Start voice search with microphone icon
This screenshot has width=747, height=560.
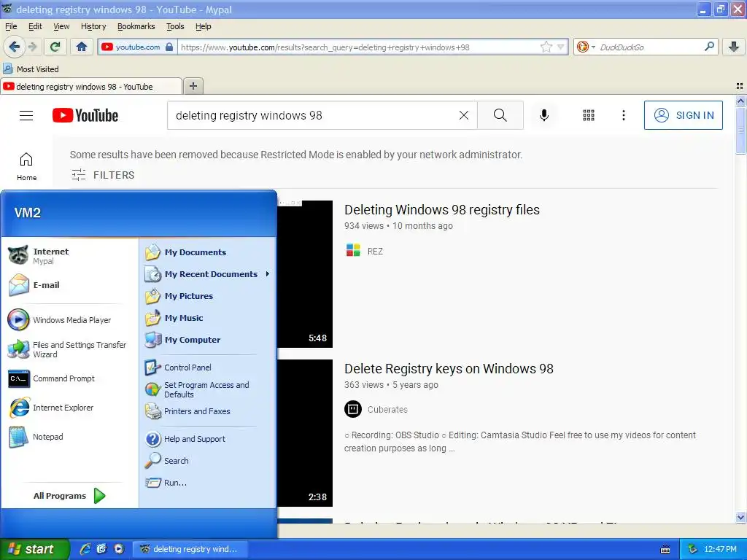click(x=544, y=115)
